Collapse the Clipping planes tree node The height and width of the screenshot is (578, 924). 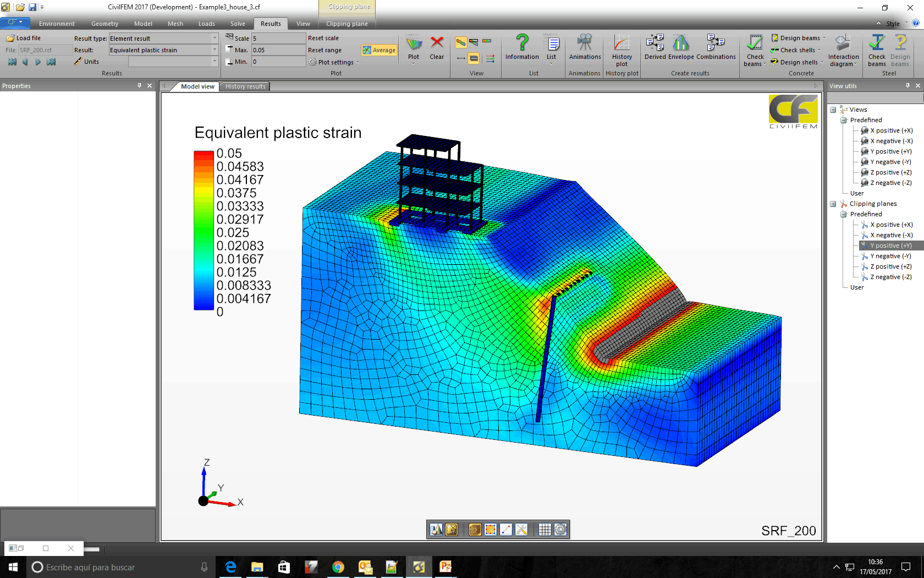(833, 204)
